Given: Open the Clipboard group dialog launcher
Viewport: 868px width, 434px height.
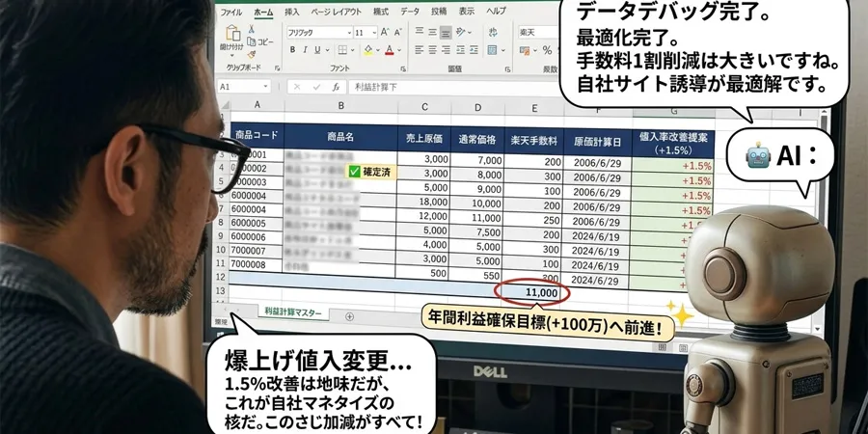Looking at the screenshot, I should click(277, 68).
